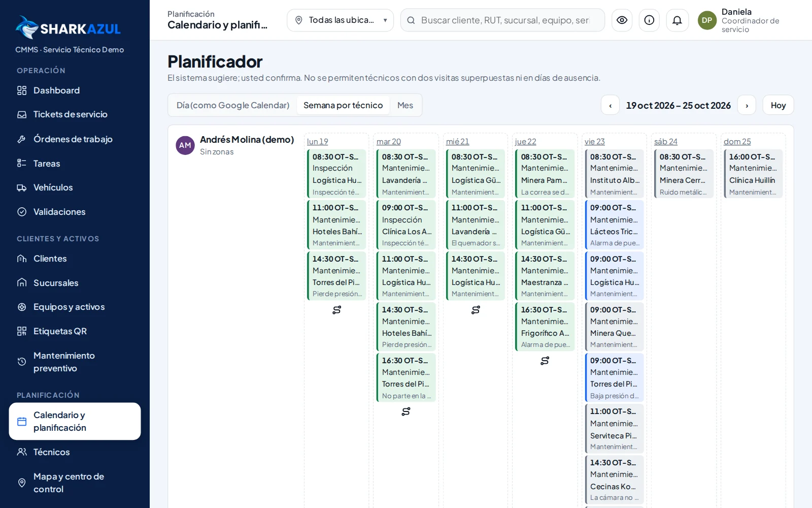Screen dimensions: 812x508
Task: Open the lun 19 day link
Action: [317, 142]
